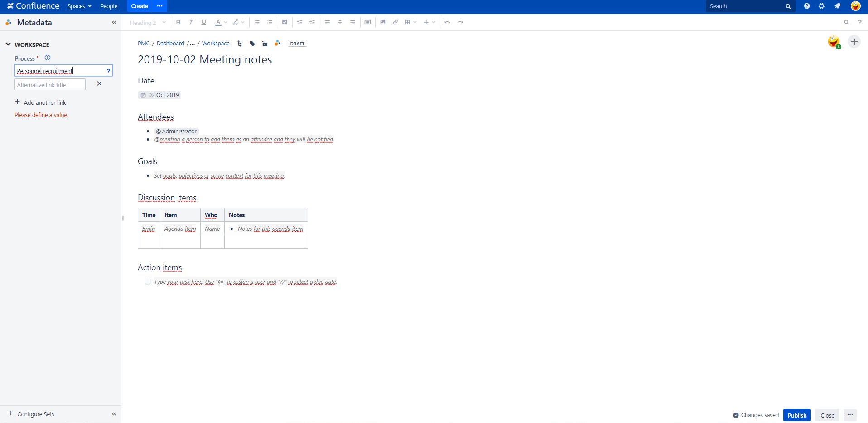868x423 pixels.
Task: Apply underline formatting
Action: coord(203,22)
